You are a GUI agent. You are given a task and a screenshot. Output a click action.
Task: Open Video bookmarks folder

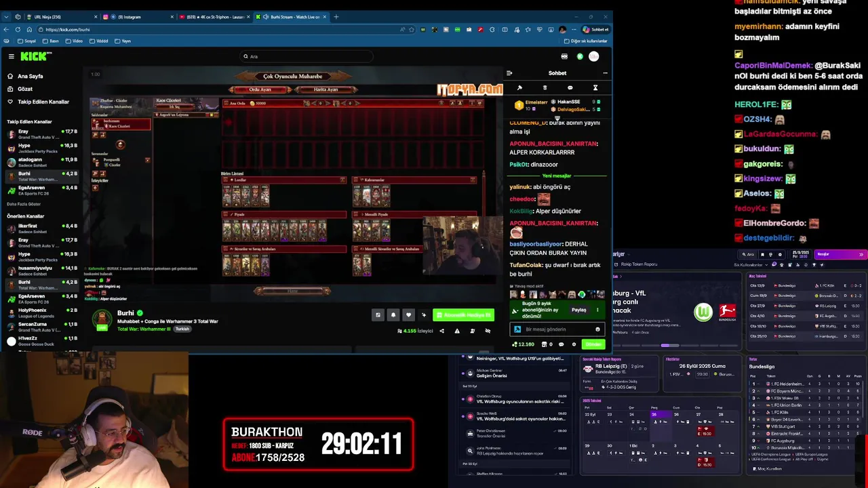point(75,41)
